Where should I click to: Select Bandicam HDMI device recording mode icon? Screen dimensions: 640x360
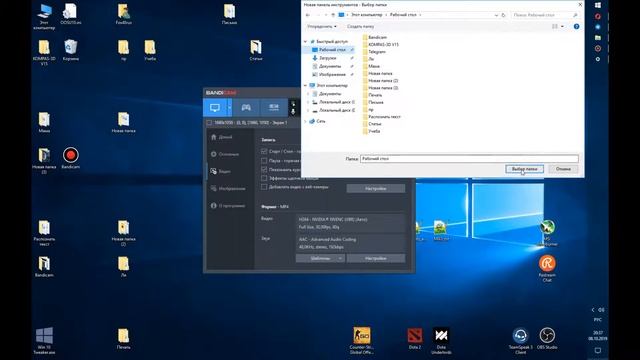[273, 107]
